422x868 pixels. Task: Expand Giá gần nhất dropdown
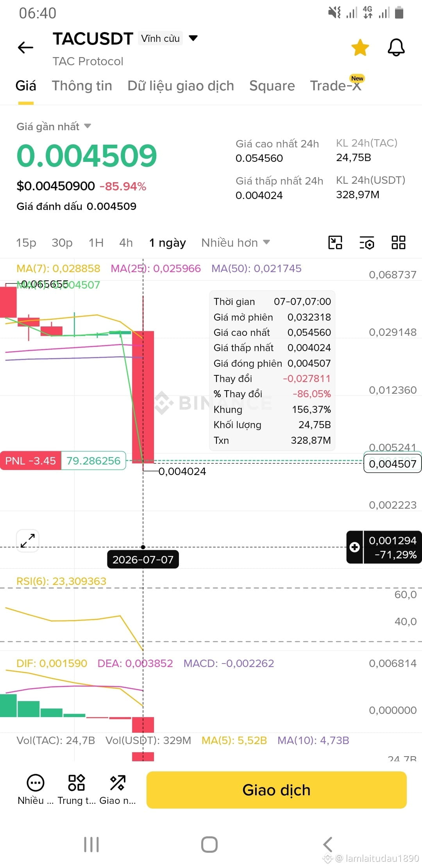click(54, 126)
